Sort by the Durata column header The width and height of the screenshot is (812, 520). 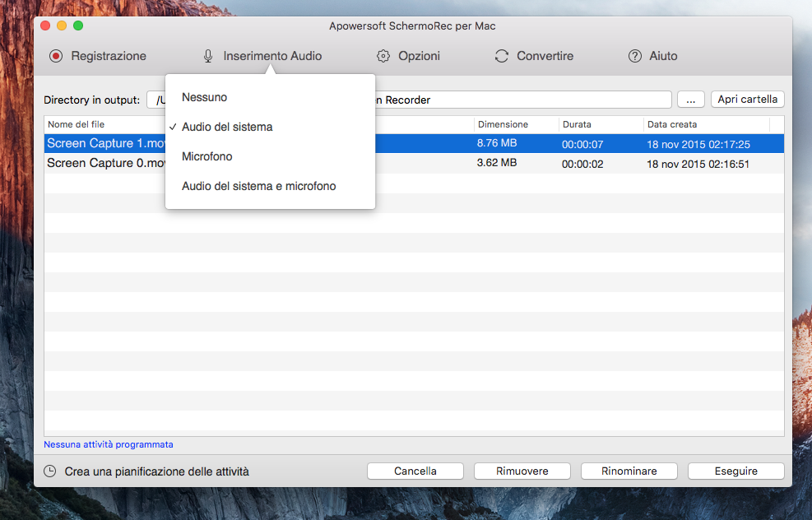tap(601, 124)
